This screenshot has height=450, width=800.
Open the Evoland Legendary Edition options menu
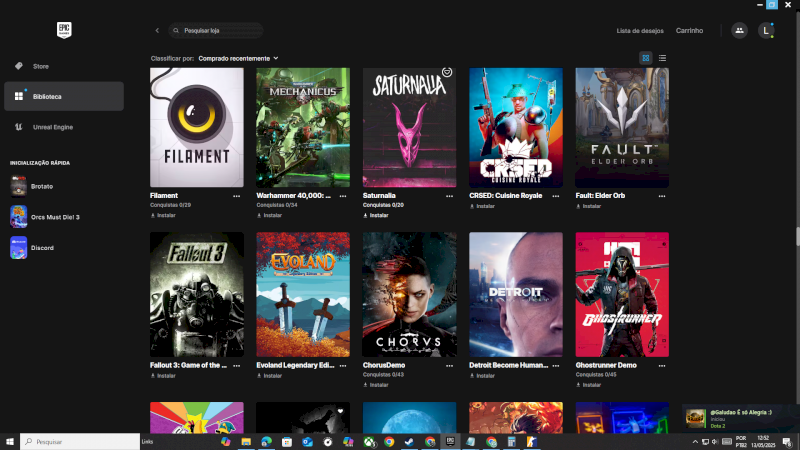coord(343,366)
